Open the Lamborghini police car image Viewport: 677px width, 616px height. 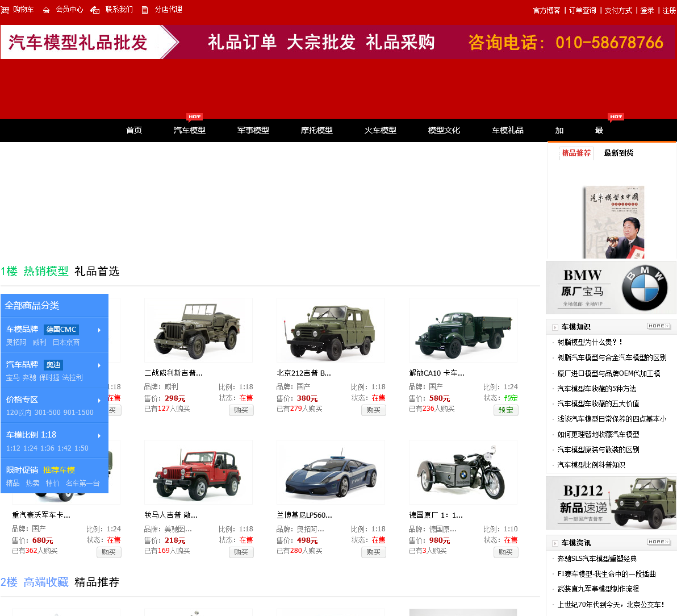click(x=331, y=473)
